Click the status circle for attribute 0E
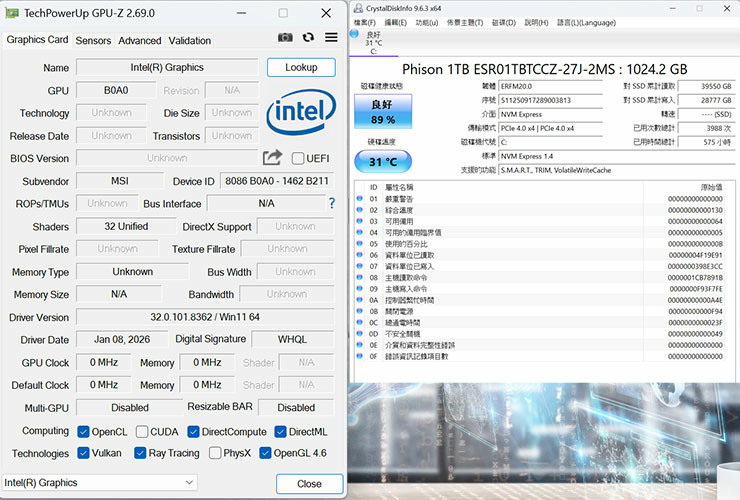The height and width of the screenshot is (500, 740). tap(360, 345)
